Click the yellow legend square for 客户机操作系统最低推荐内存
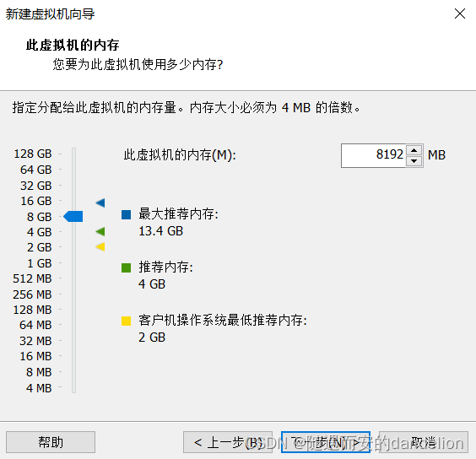Image resolution: width=476 pixels, height=459 pixels. tap(126, 321)
